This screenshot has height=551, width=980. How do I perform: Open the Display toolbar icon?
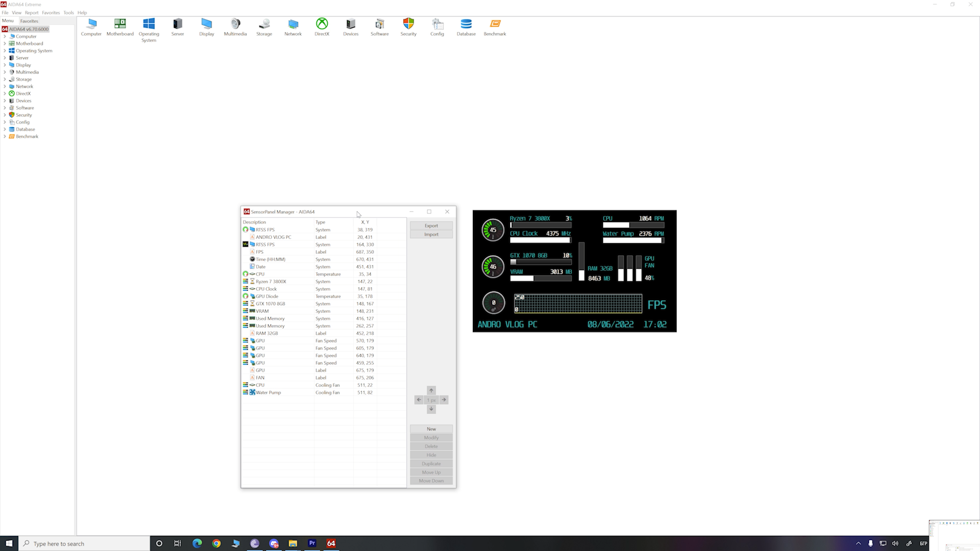pyautogui.click(x=207, y=27)
